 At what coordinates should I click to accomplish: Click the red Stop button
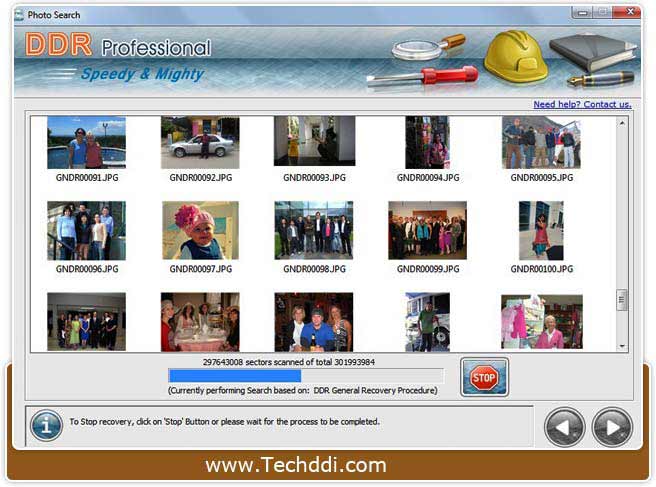point(484,377)
